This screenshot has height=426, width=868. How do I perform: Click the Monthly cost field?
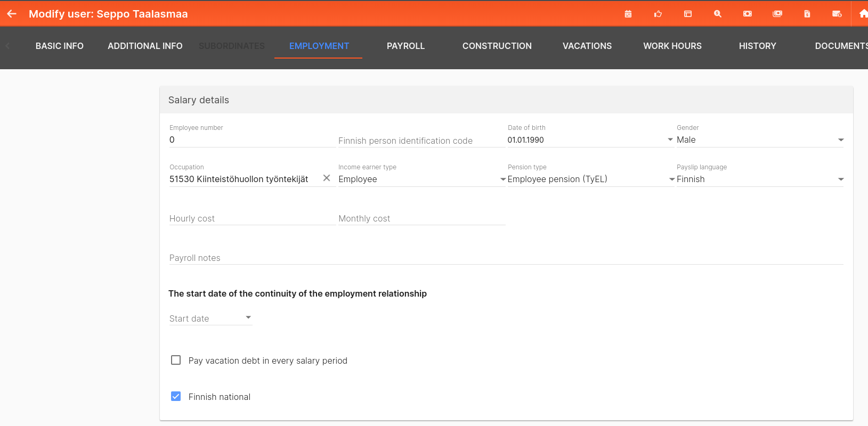coord(421,218)
